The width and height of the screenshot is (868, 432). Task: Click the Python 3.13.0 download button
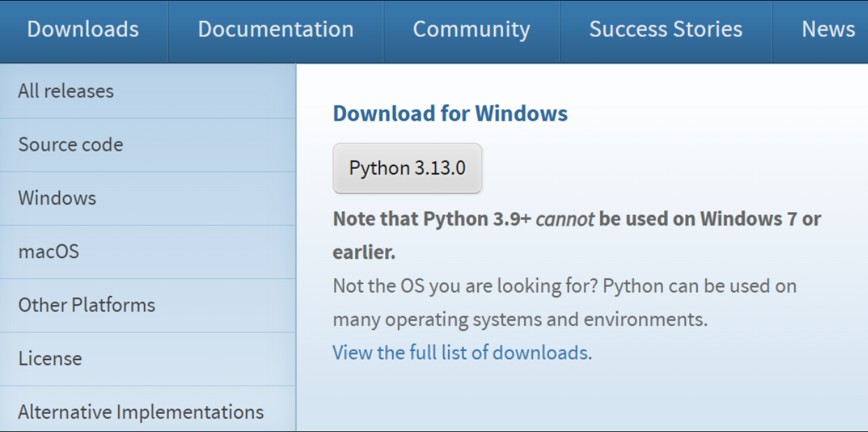click(x=407, y=168)
